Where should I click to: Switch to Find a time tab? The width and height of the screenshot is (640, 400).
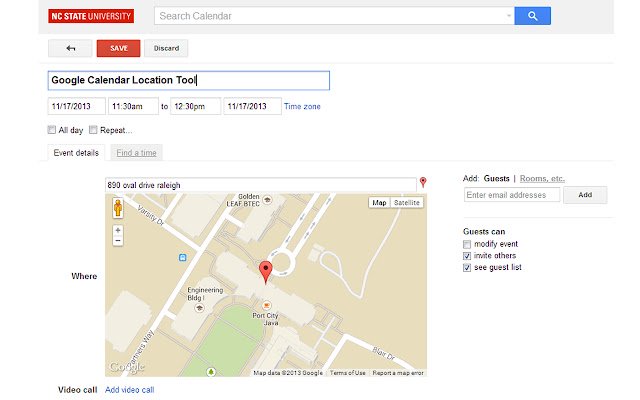tap(136, 153)
